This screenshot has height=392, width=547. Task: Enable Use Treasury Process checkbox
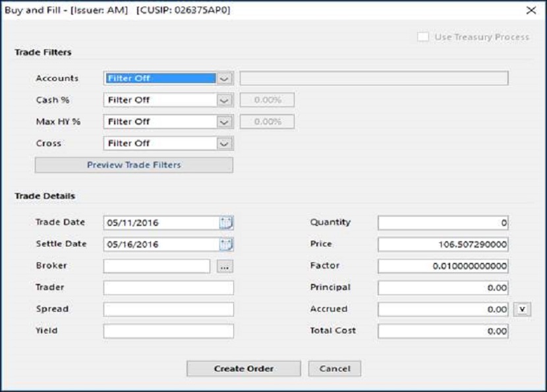pyautogui.click(x=423, y=37)
